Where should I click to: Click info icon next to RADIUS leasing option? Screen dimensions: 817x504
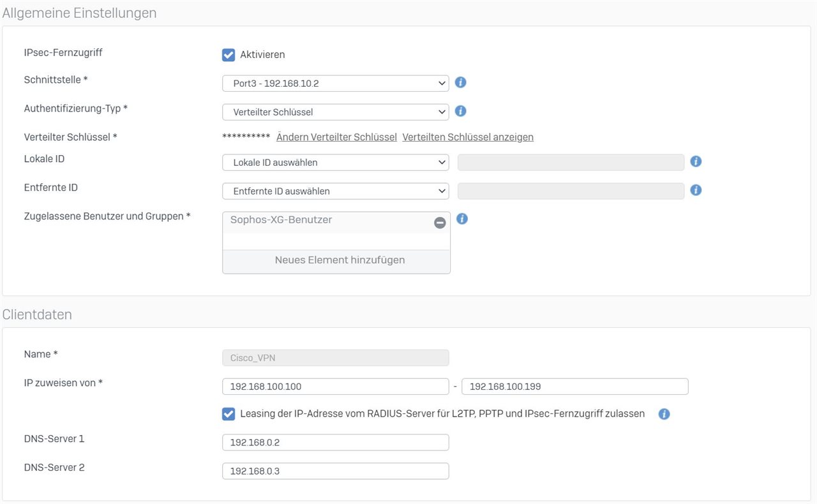coord(664,414)
